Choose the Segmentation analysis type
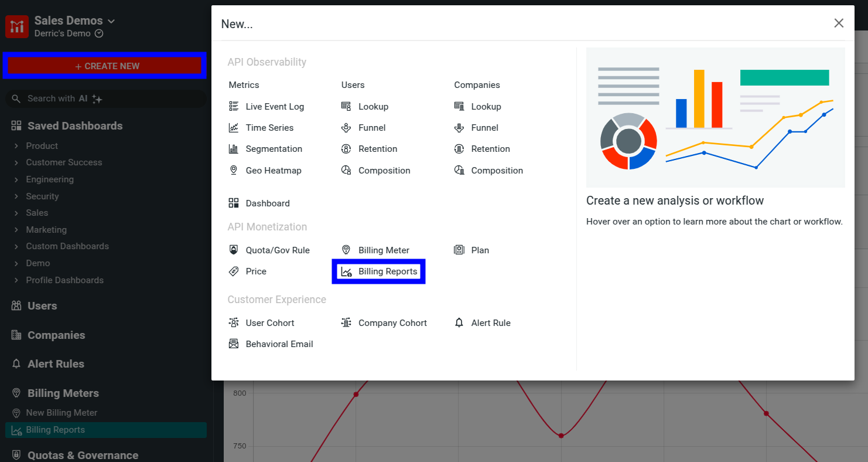Image resolution: width=868 pixels, height=462 pixels. pyautogui.click(x=273, y=148)
